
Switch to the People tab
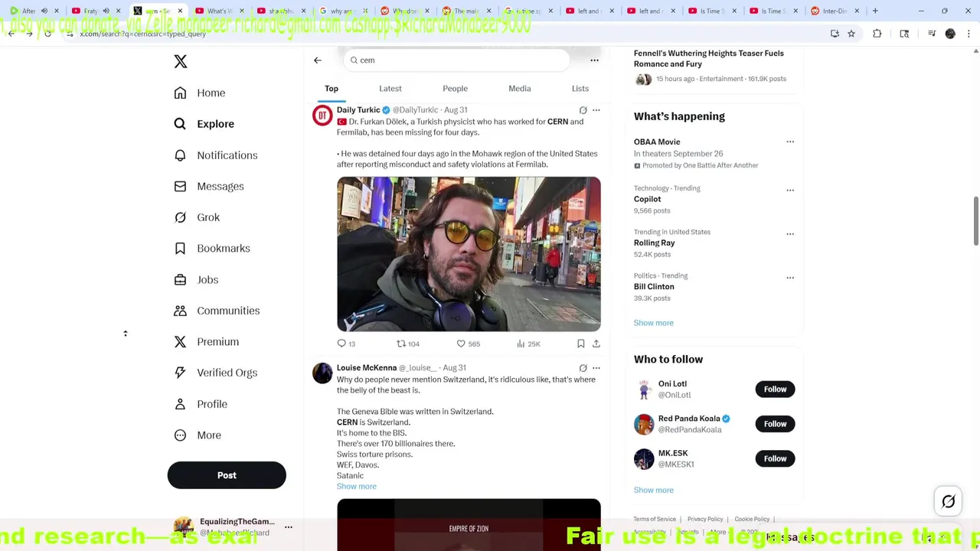(x=455, y=89)
